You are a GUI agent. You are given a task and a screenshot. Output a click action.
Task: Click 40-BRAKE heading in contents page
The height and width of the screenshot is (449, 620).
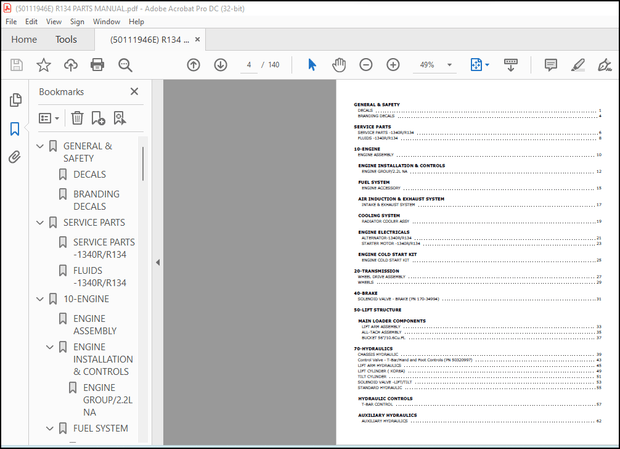pyautogui.click(x=365, y=293)
